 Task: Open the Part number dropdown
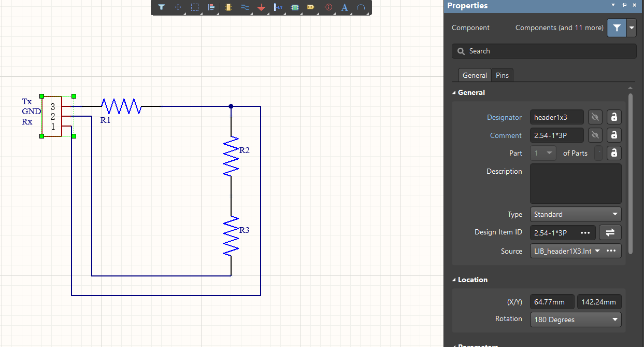click(x=543, y=153)
